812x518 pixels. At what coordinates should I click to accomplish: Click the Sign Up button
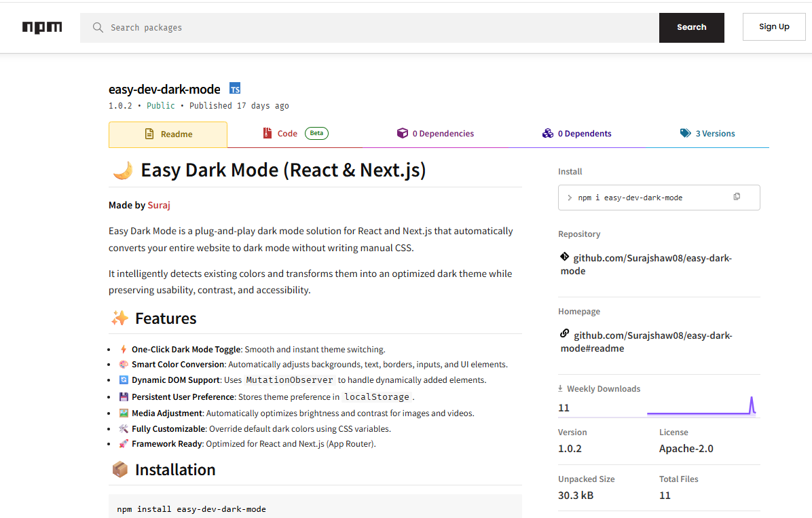coord(773,27)
